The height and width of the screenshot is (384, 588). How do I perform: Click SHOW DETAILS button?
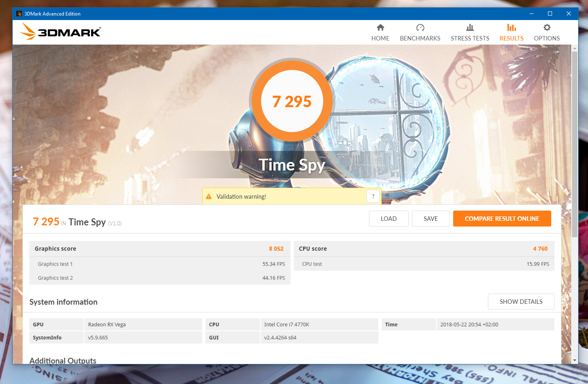(521, 302)
